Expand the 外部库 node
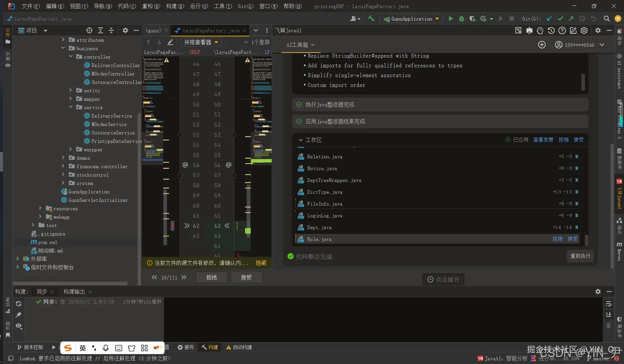Viewport: 624px width, 364px height. pyautogui.click(x=18, y=259)
